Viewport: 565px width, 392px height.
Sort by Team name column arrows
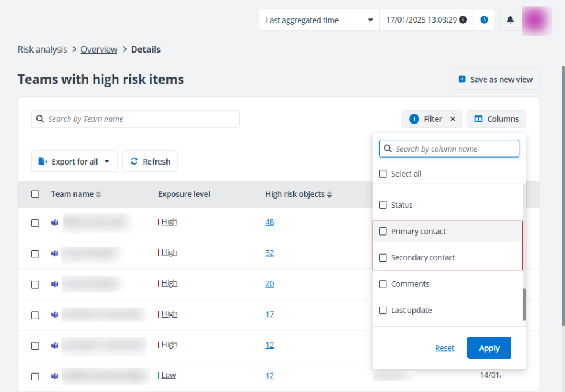[98, 195]
